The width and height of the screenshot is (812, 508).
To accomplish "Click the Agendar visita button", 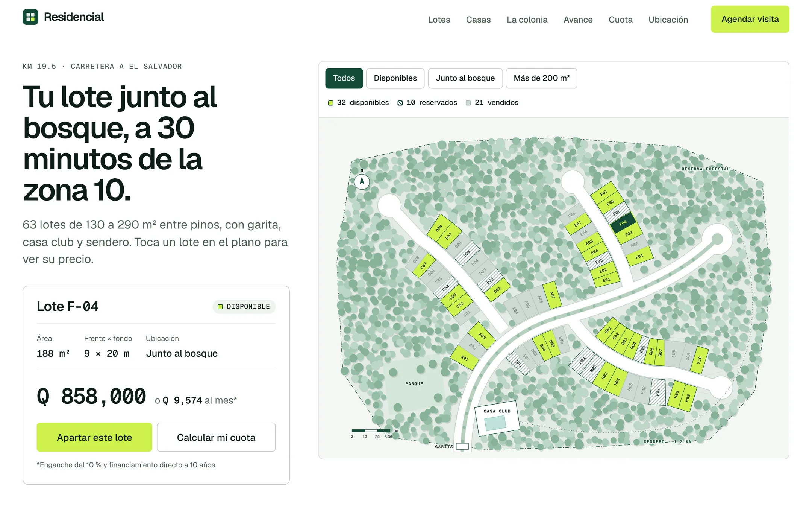I will coord(750,19).
